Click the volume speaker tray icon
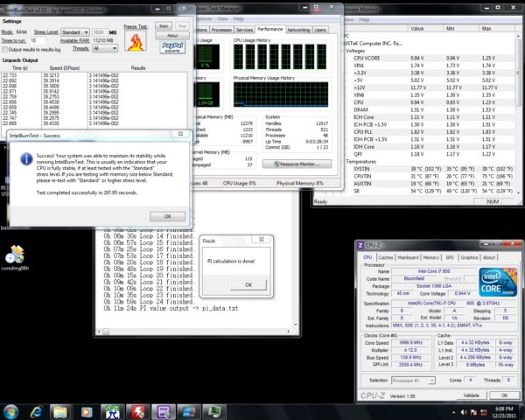525x420 pixels. coord(464,413)
